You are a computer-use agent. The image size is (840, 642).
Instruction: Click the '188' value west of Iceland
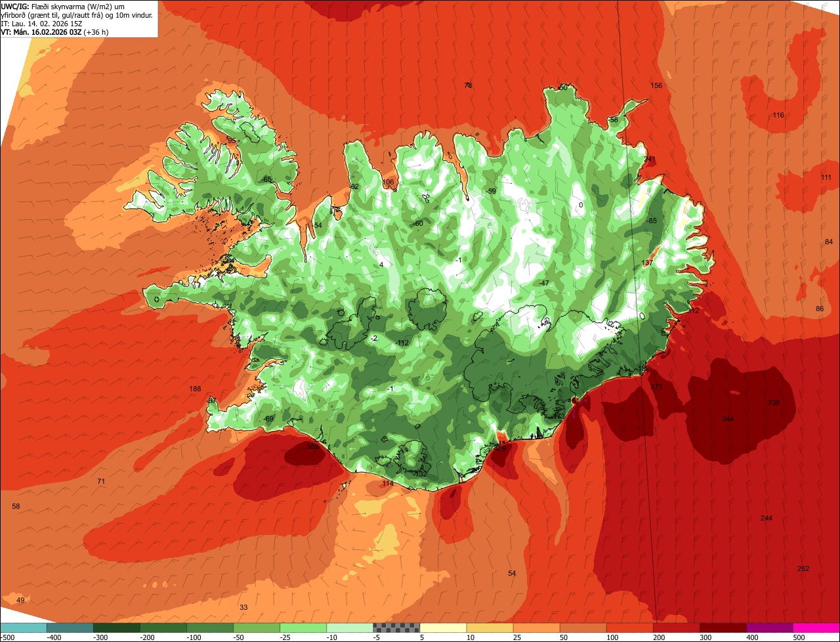(x=195, y=389)
